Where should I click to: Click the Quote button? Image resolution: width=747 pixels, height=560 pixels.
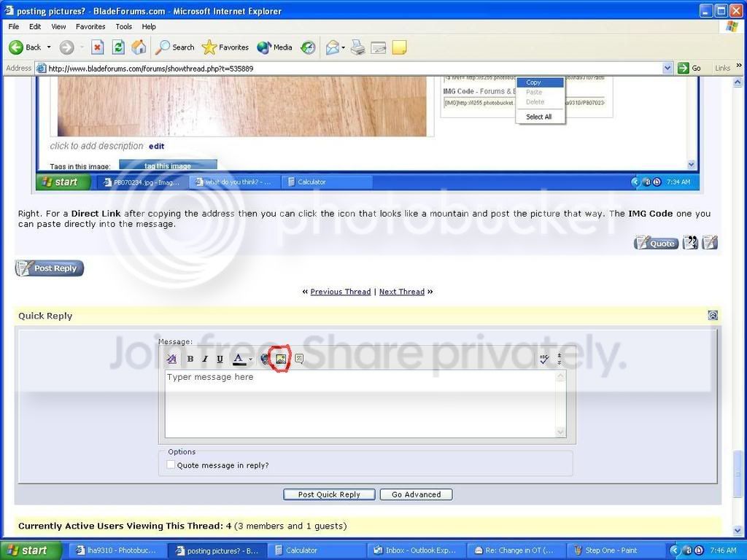tap(656, 243)
